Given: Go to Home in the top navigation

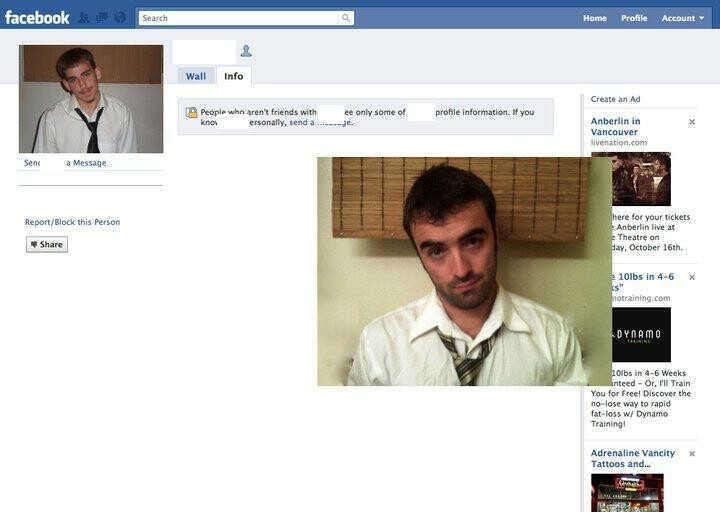Looking at the screenshot, I should pyautogui.click(x=595, y=18).
